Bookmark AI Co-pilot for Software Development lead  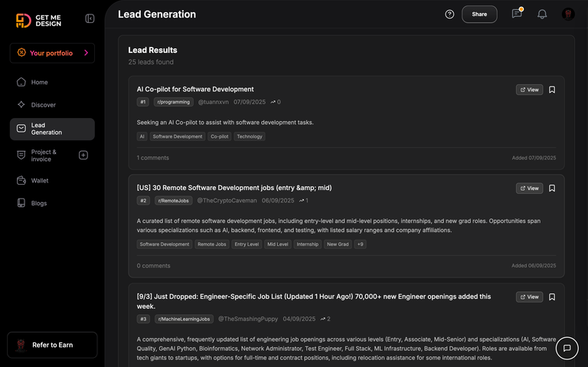click(552, 90)
